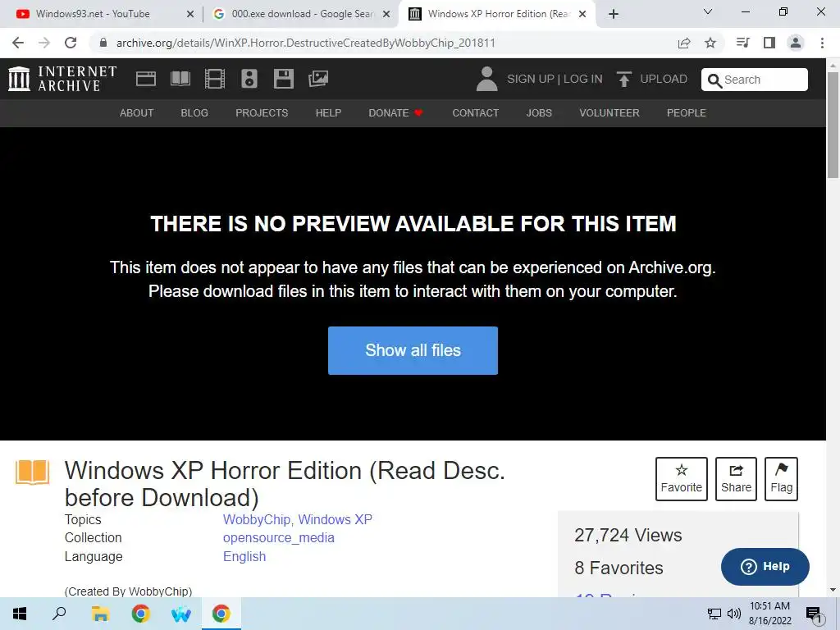Open the ABOUT menu item
The height and width of the screenshot is (630, 840).
pyautogui.click(x=137, y=113)
